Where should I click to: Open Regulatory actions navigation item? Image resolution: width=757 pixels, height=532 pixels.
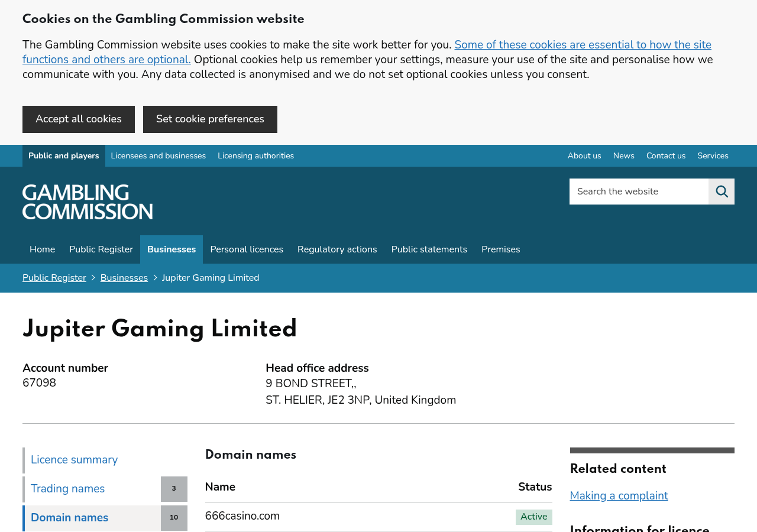[x=337, y=249]
